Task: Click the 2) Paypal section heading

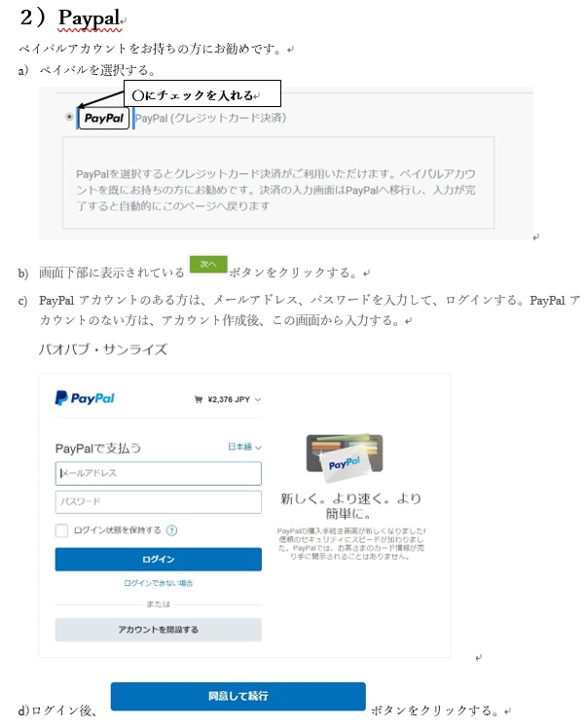Action: [x=71, y=18]
